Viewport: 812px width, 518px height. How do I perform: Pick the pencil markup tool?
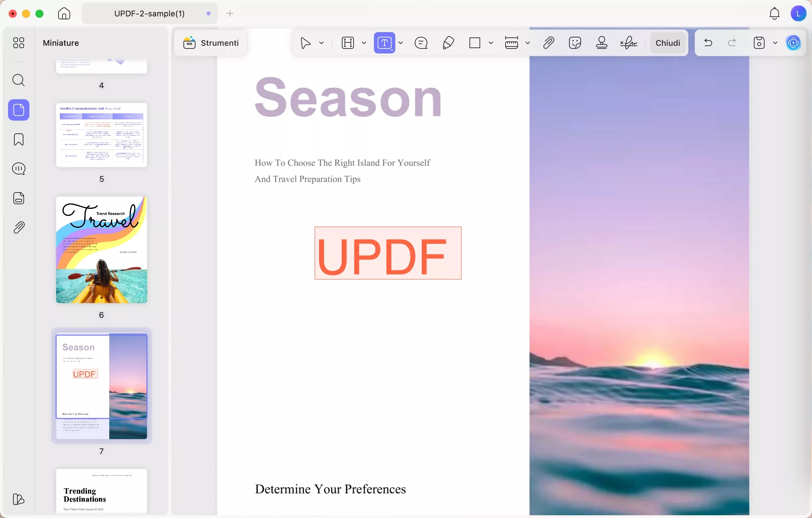pyautogui.click(x=448, y=43)
